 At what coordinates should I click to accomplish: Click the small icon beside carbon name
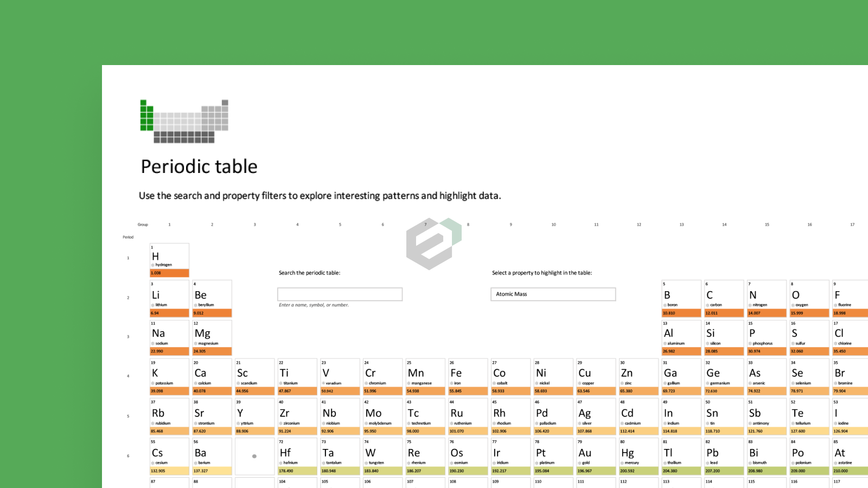(707, 305)
